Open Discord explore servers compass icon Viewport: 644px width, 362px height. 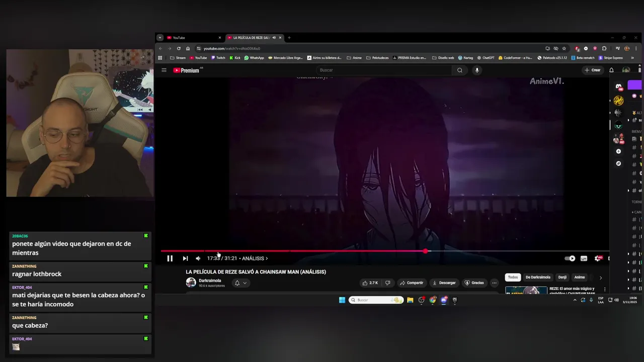[618, 163]
